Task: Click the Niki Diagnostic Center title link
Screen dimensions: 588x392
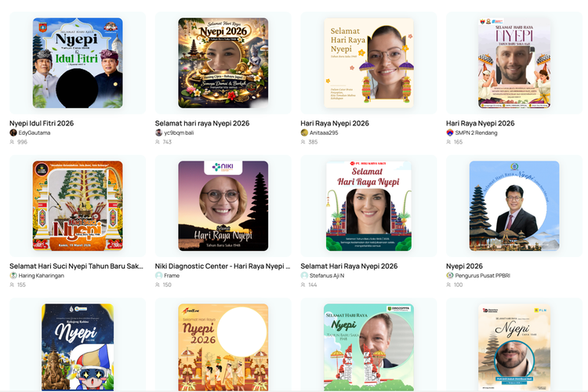Action: 223,266
